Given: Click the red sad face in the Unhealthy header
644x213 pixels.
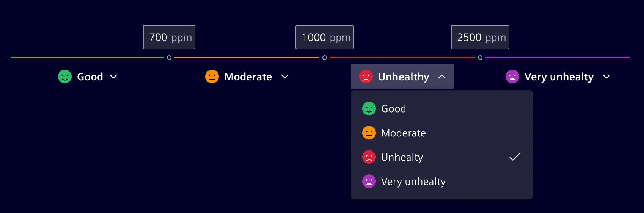Looking at the screenshot, I should click(x=366, y=77).
